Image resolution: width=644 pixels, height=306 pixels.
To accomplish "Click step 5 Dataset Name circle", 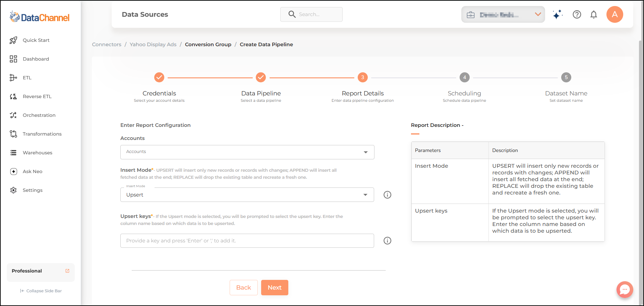I will coord(566,77).
